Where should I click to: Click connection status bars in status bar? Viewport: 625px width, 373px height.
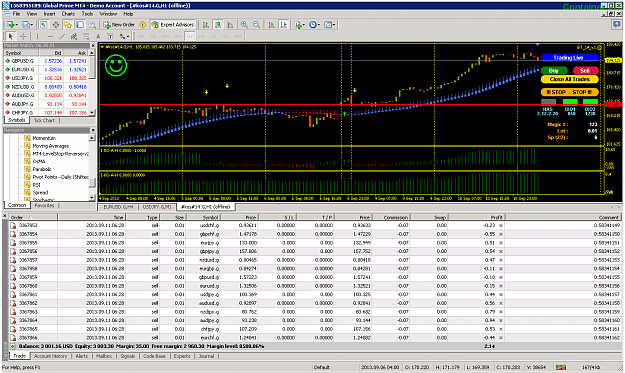coord(562,367)
